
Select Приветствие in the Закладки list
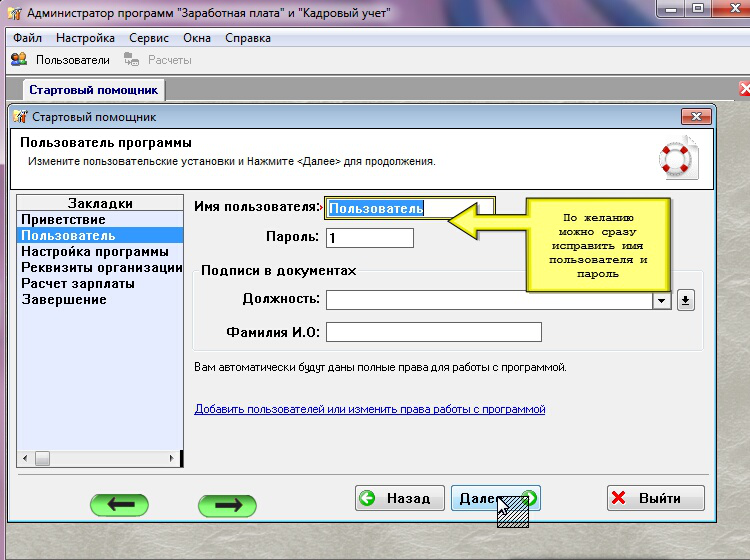point(100,220)
